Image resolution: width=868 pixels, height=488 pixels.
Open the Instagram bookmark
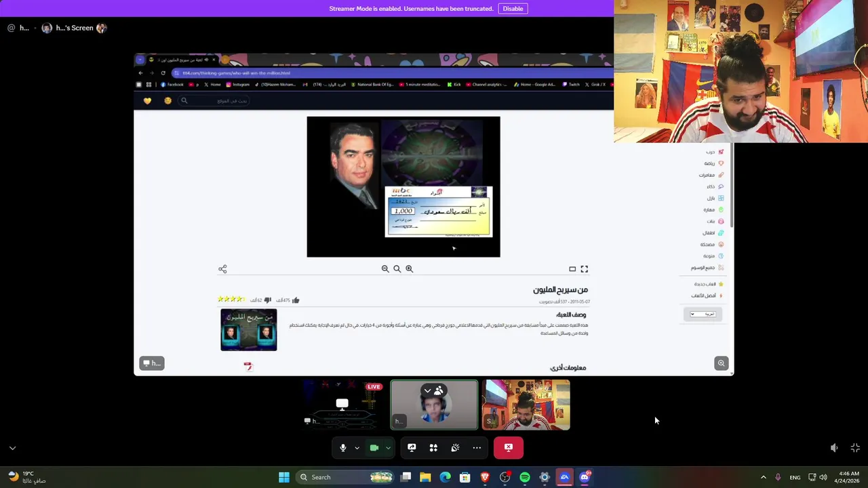point(237,85)
